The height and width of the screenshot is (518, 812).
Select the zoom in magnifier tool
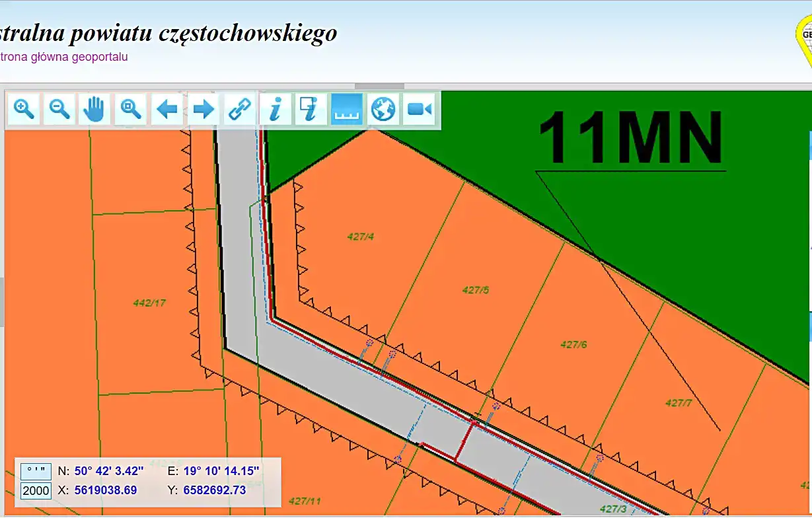point(24,109)
